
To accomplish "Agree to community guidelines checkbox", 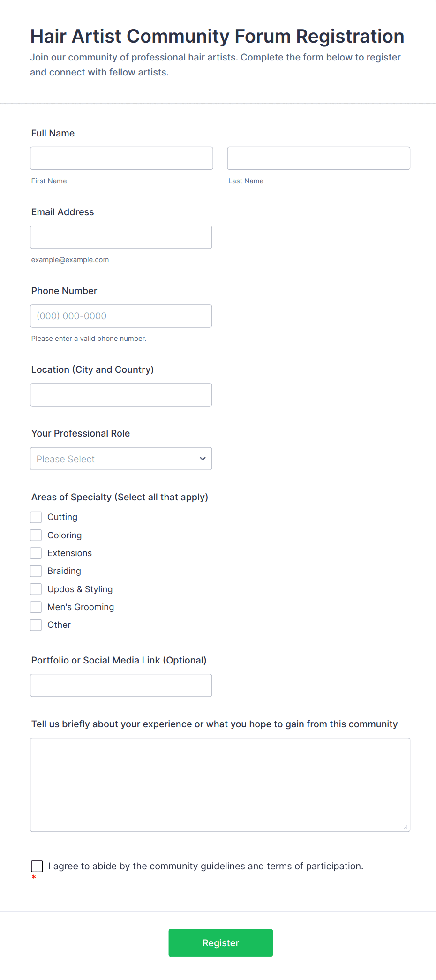I will point(37,866).
